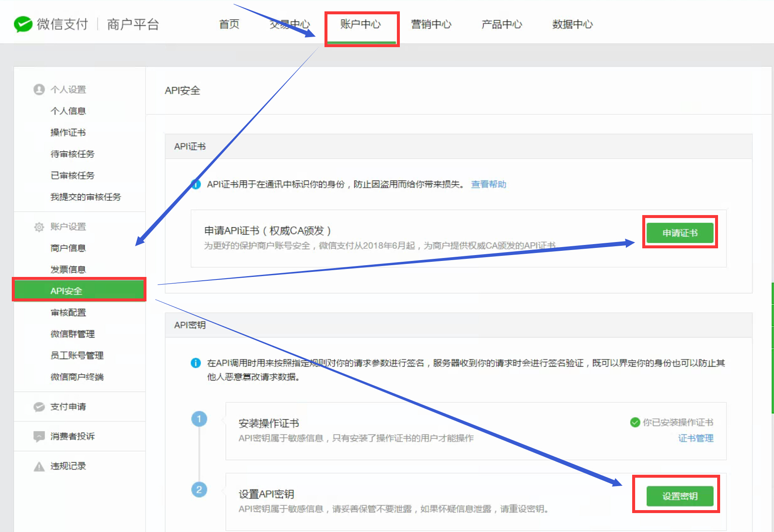This screenshot has width=774, height=532.
Task: Select 发票信息 in sidebar
Action: coord(68,270)
